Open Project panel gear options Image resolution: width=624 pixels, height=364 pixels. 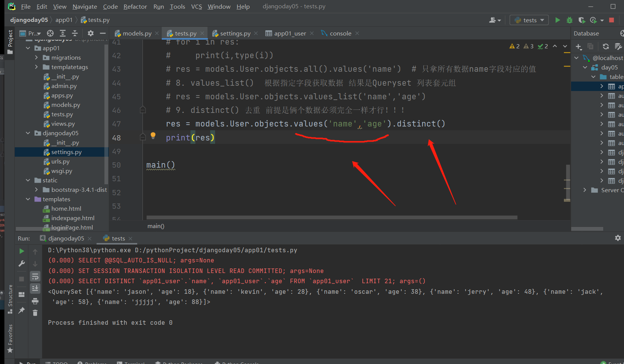91,33
